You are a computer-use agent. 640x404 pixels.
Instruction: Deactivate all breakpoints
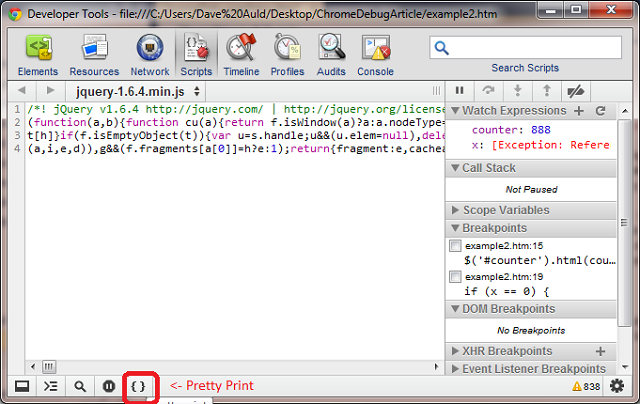576,91
